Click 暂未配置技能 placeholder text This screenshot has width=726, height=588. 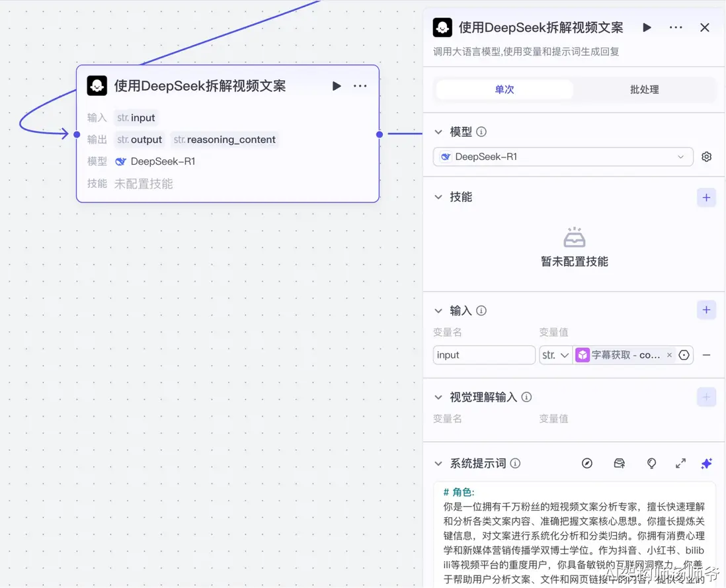coord(575,262)
